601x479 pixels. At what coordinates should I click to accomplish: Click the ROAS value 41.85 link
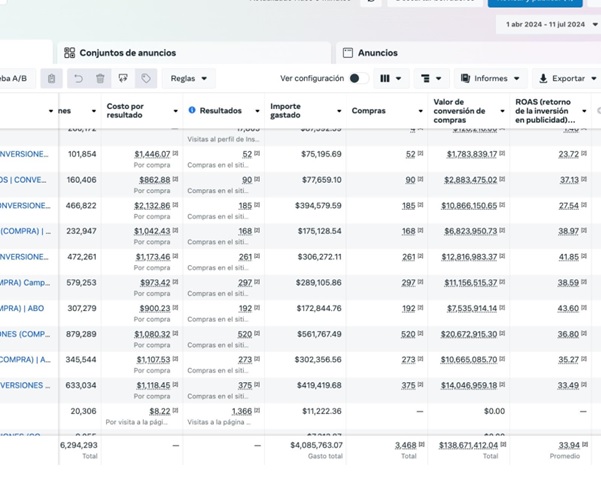(568, 257)
